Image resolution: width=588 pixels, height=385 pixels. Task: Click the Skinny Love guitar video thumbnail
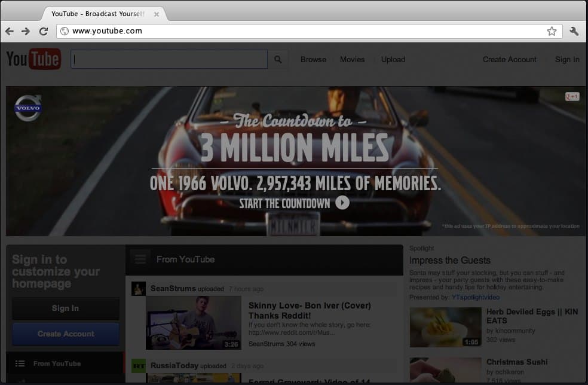pos(194,323)
